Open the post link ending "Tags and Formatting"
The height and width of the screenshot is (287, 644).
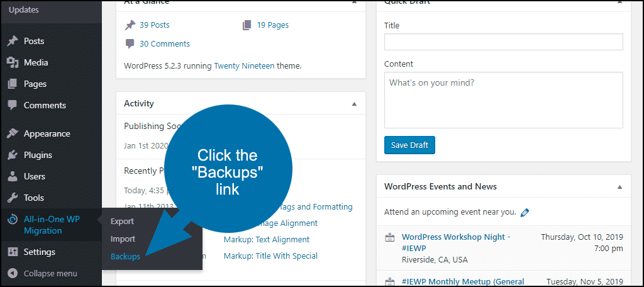[x=316, y=207]
